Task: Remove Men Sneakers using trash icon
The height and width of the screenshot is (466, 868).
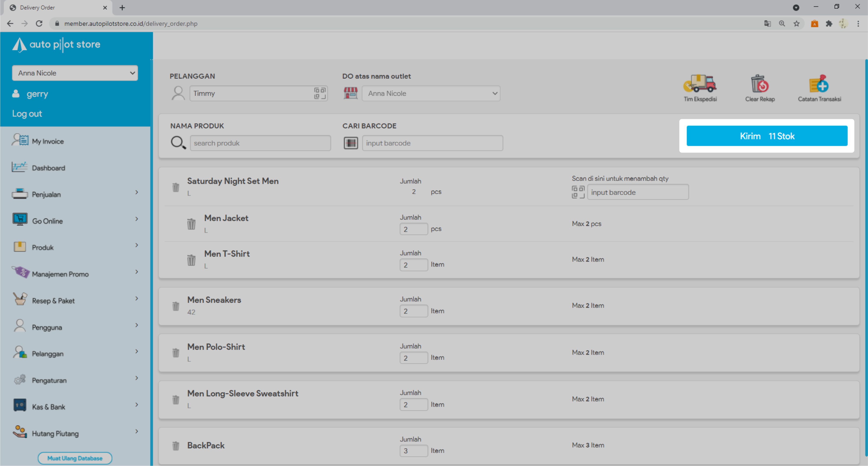Action: pos(176,306)
